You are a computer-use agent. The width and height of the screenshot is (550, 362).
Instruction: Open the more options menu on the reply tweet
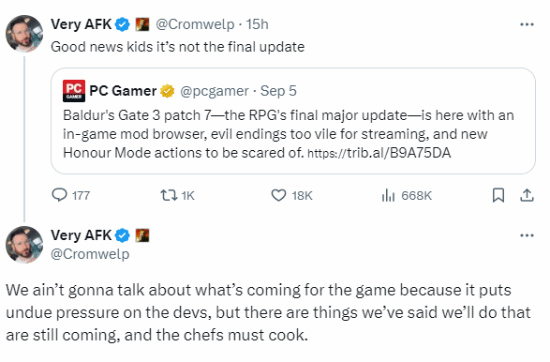coord(526,235)
